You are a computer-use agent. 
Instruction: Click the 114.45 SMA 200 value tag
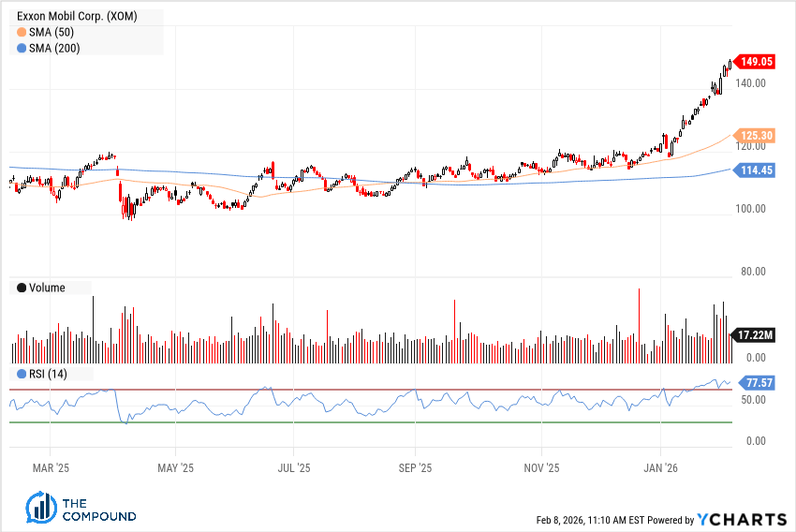point(755,170)
